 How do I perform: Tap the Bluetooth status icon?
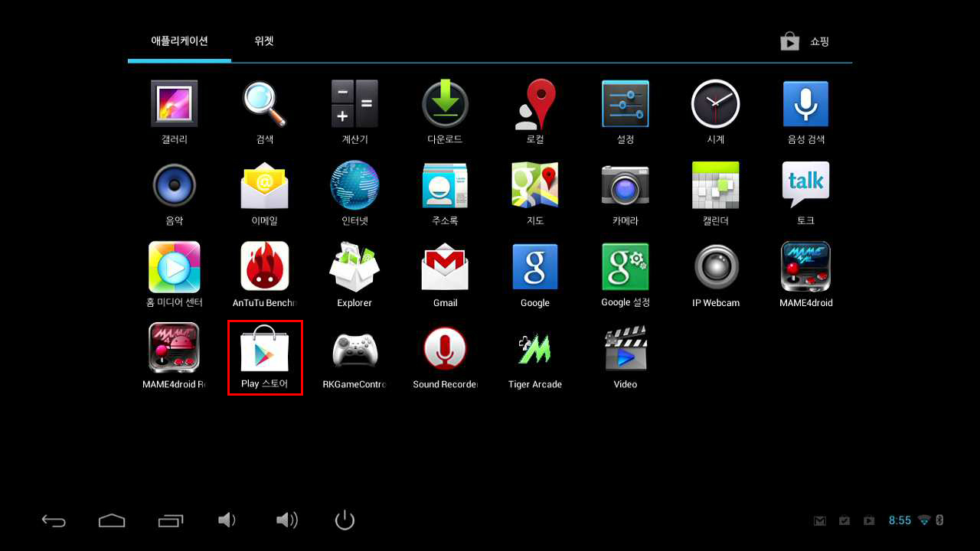[x=939, y=520]
